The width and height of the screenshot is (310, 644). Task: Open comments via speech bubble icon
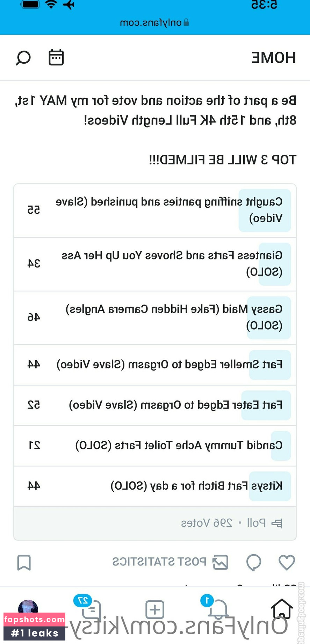click(254, 562)
